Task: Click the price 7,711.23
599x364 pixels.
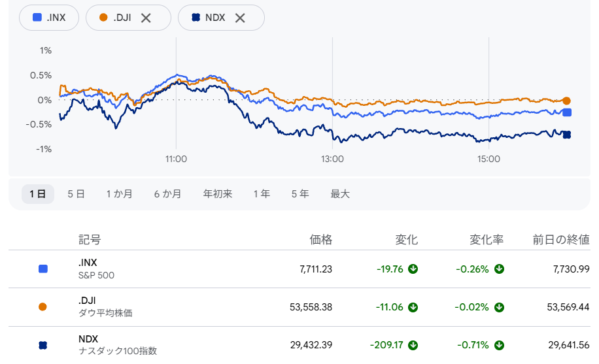Action: 316,269
